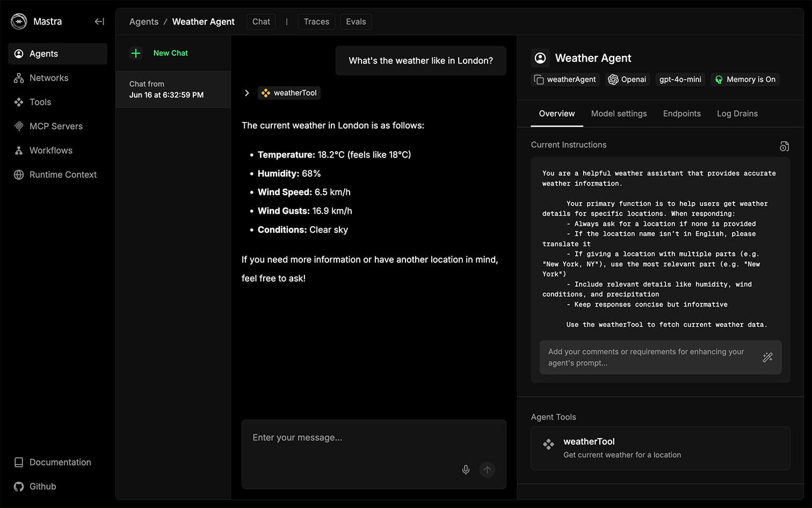Open chat from Jun 16 at 6:32:59 PM

(x=173, y=89)
